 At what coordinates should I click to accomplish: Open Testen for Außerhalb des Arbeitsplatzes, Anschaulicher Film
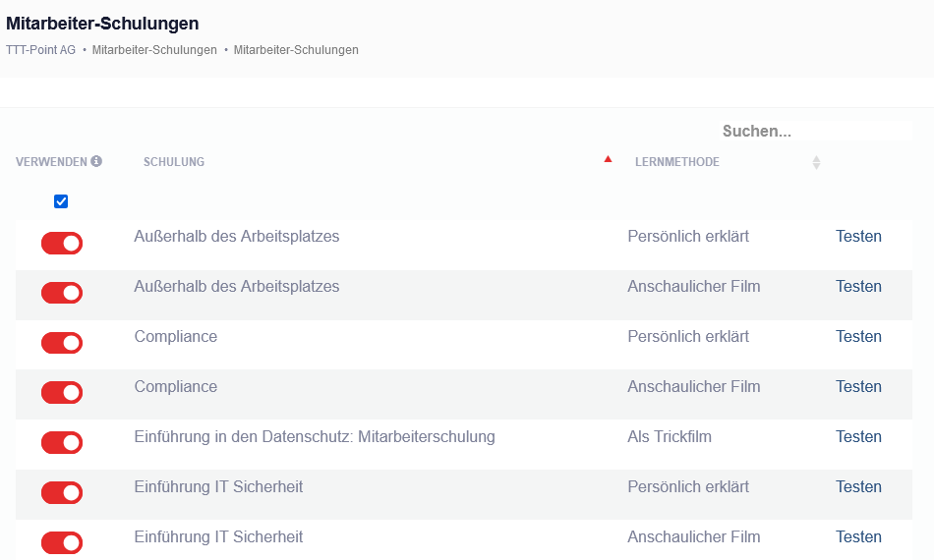pyautogui.click(x=858, y=287)
